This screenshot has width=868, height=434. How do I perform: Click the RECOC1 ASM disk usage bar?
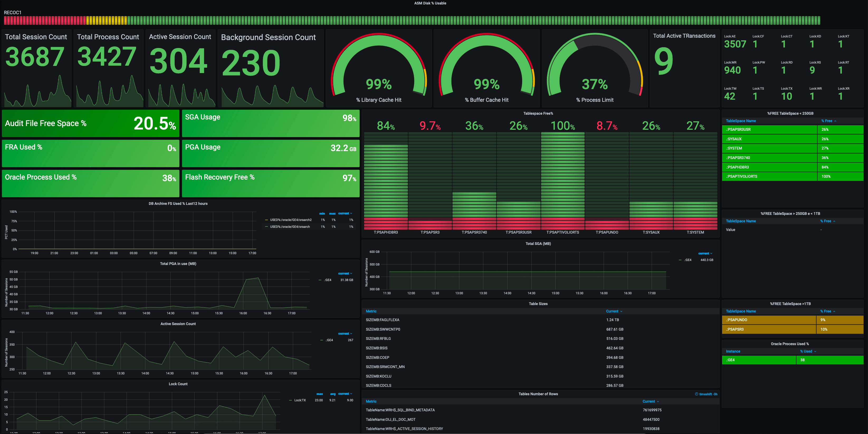[x=412, y=21]
